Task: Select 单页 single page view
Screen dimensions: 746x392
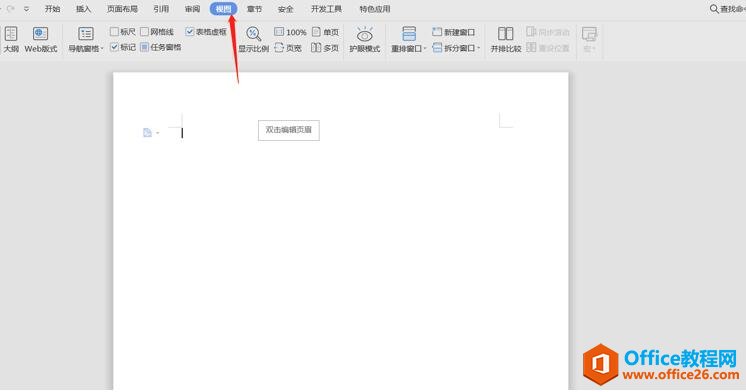Action: (x=325, y=32)
